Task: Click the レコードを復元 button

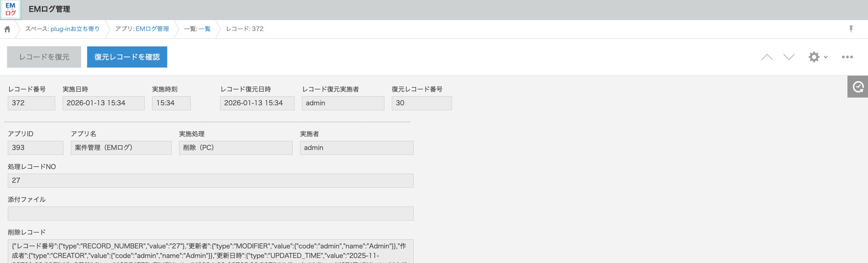Action: click(x=44, y=57)
